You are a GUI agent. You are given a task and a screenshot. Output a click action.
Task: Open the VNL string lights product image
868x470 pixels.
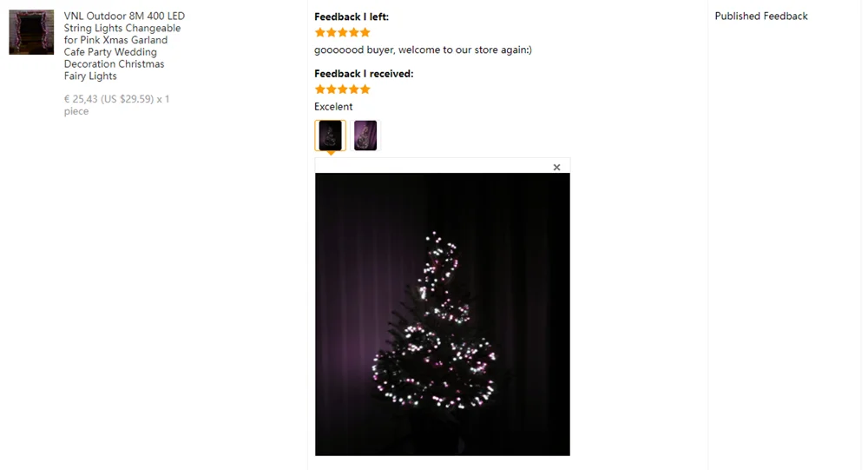[31, 32]
